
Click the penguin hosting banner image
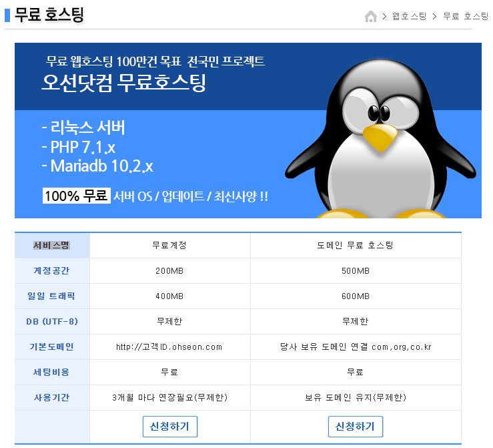point(248,131)
